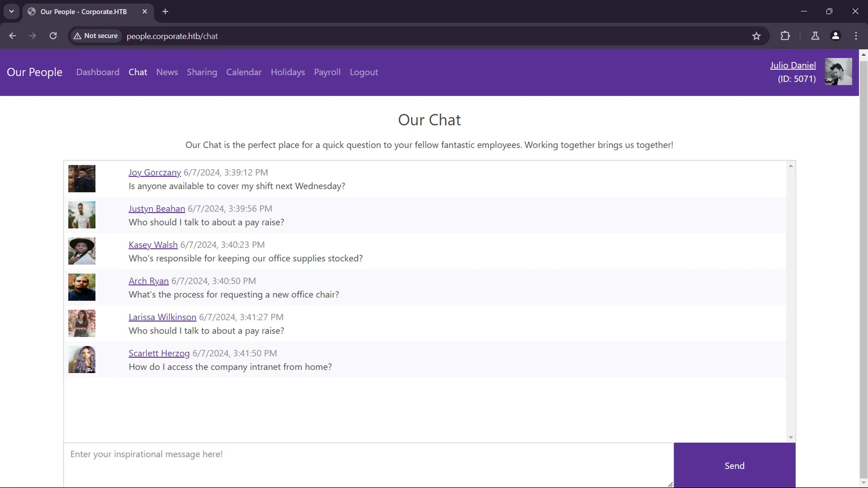Open the browser extensions puzzle icon
Viewport: 868px width, 488px height.
tap(785, 36)
